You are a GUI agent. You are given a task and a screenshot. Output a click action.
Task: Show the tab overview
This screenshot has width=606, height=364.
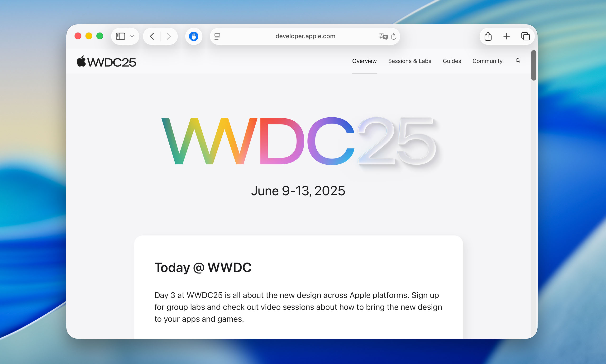click(x=525, y=36)
